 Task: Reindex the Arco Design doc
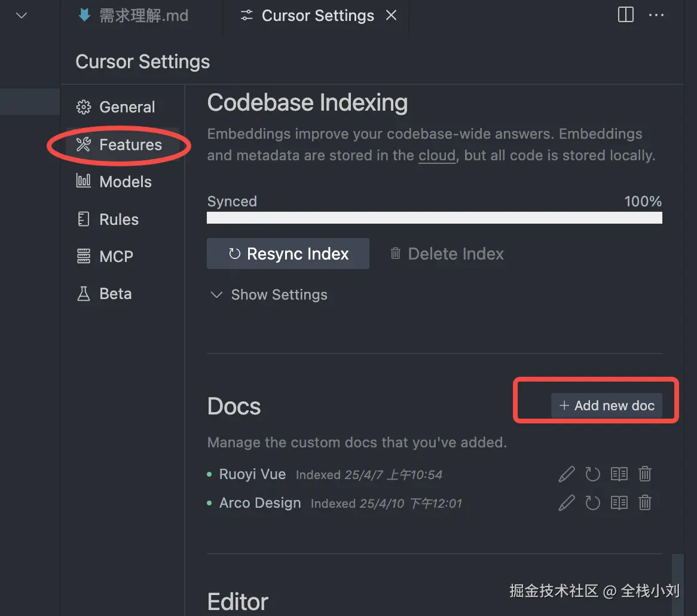pyautogui.click(x=592, y=503)
